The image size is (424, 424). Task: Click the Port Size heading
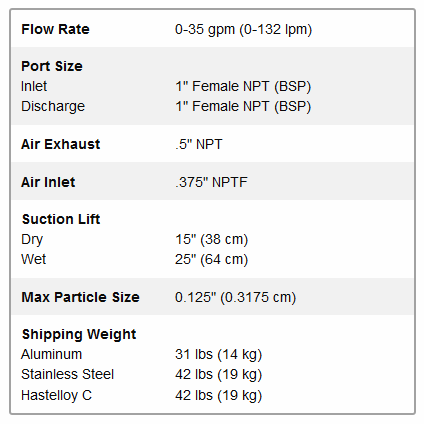52,66
